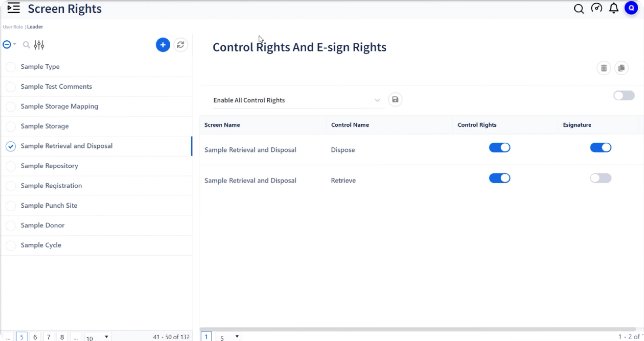The image size is (644, 341).
Task: Select the Sample Storage Mapping radio circle
Action: 11,107
